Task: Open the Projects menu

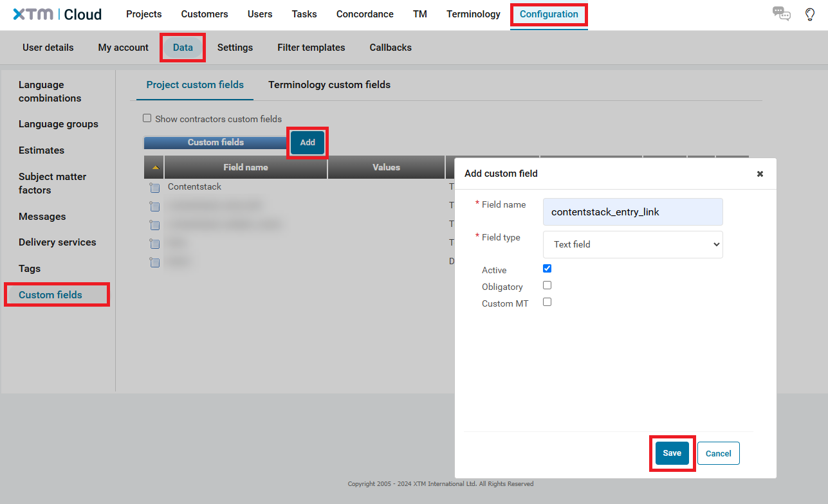Action: tap(144, 14)
